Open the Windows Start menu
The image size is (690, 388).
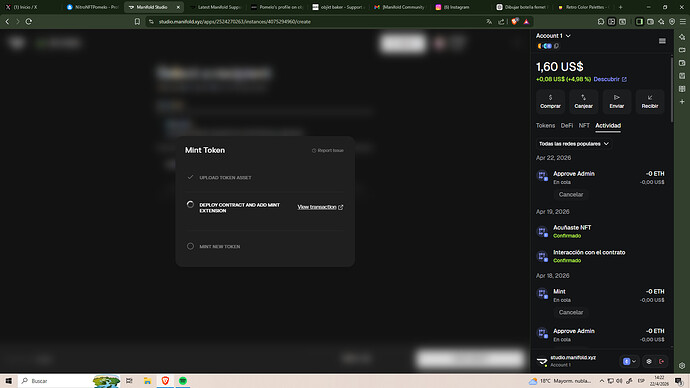tap(8, 381)
